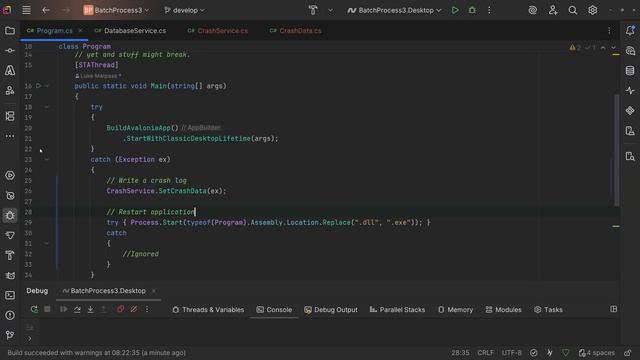This screenshot has width=640, height=360.
Task: Switch to Threads & Variables tab
Action: pos(208,310)
